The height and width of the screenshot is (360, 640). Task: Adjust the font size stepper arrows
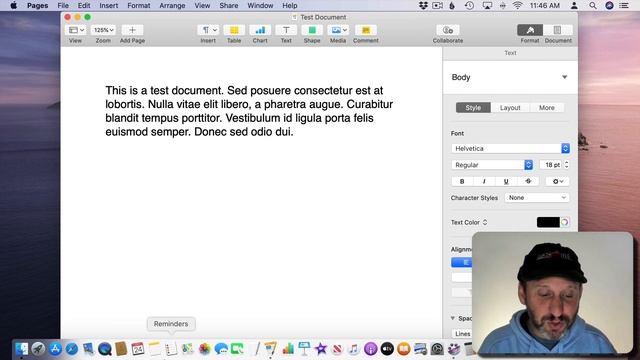[x=567, y=165]
